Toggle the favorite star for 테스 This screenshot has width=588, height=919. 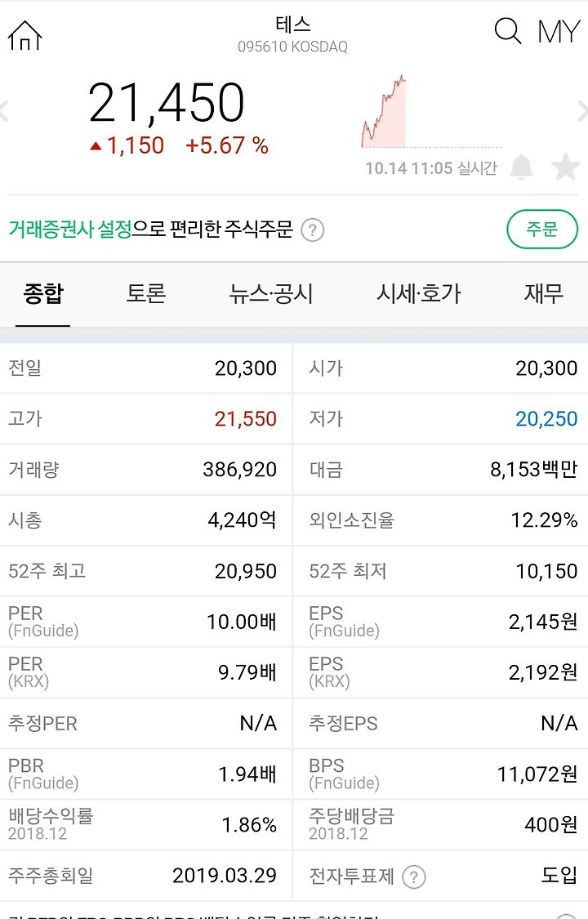point(566,167)
